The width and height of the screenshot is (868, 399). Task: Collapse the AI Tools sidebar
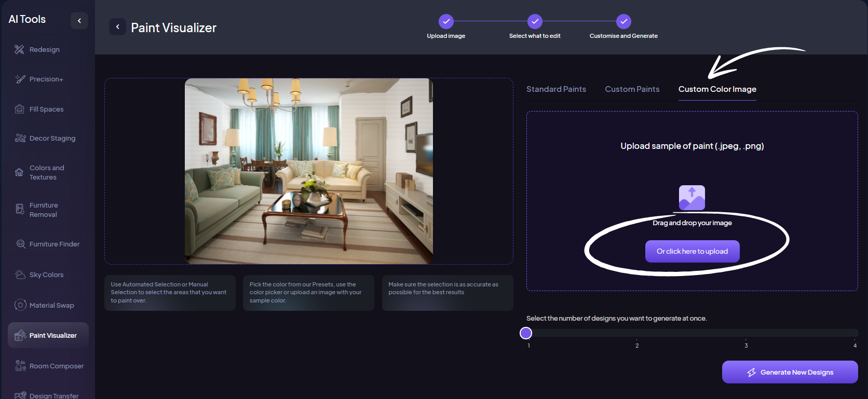coord(79,21)
